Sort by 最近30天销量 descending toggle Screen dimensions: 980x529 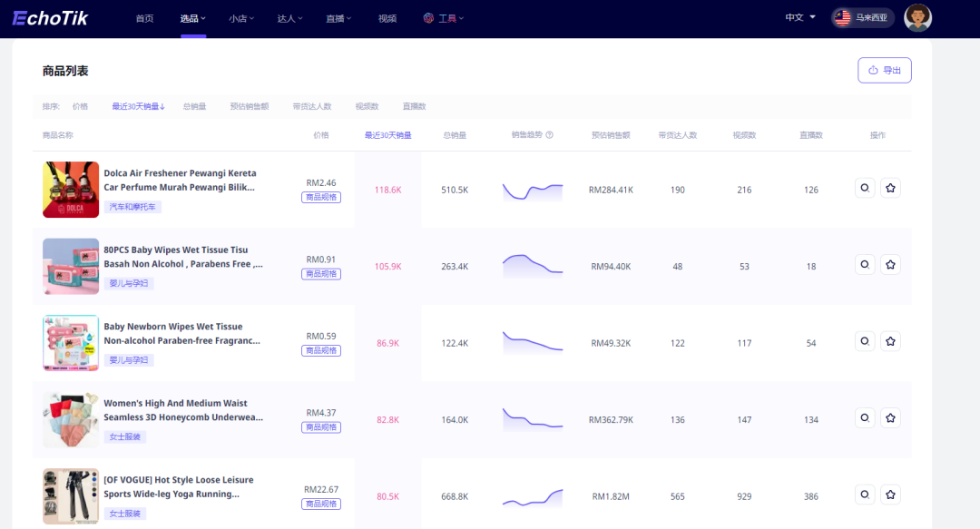tap(138, 106)
